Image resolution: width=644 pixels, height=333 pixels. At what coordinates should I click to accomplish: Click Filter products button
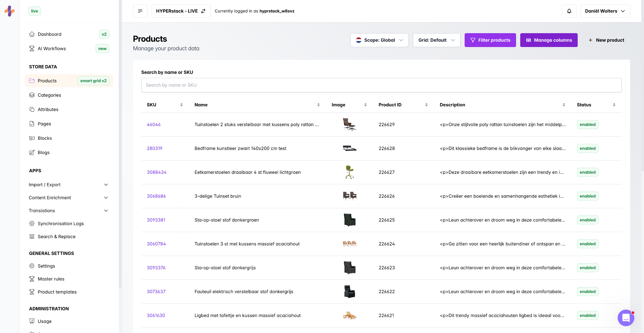(490, 40)
